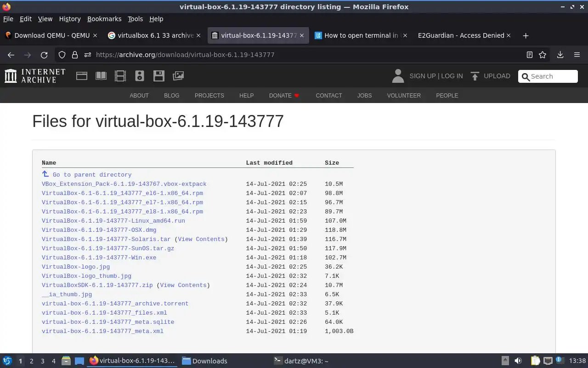Reload the current page
This screenshot has height=368, width=588.
tap(44, 55)
